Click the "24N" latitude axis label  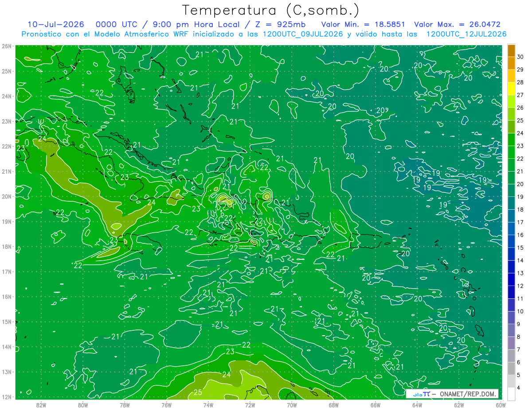(7, 96)
